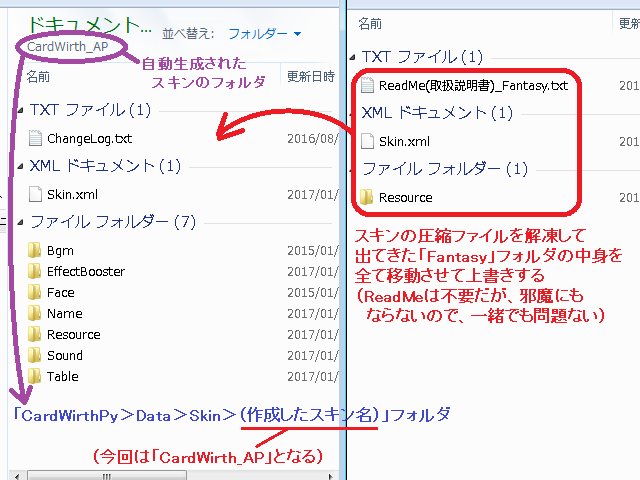
Task: Click the 名前 column header in the Fantasy window
Action: coord(370,24)
